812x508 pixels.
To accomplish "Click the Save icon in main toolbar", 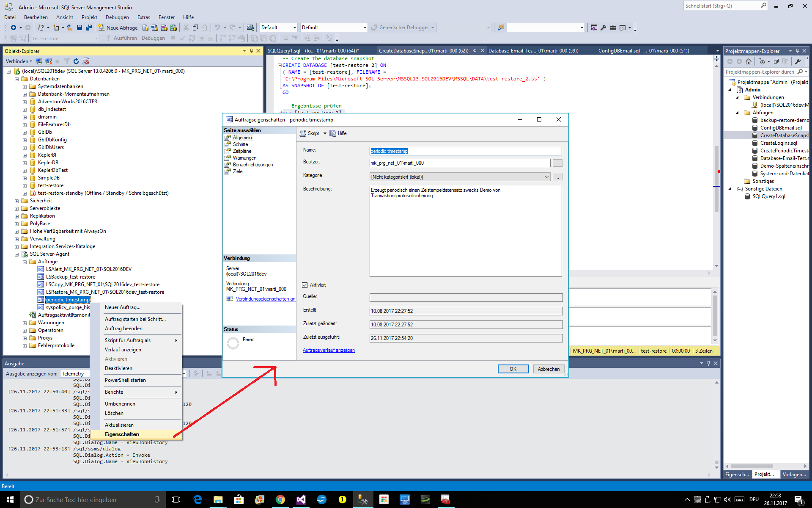I will tap(79, 28).
